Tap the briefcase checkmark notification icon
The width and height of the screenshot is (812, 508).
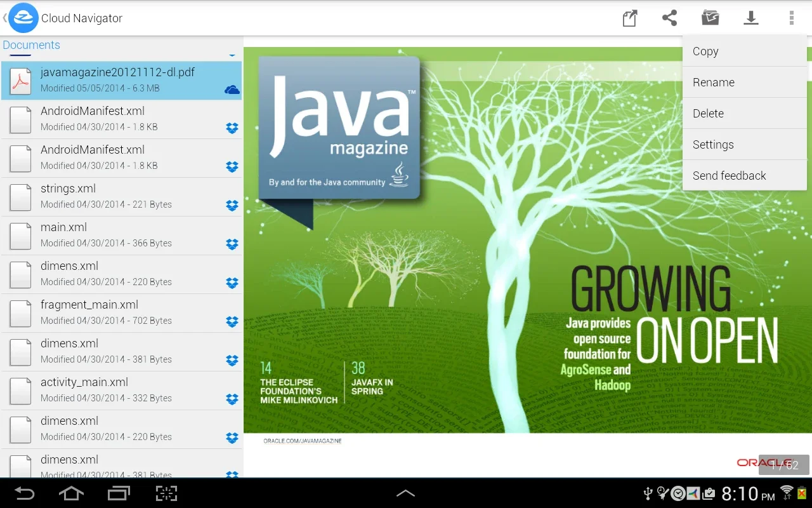pos(709,494)
